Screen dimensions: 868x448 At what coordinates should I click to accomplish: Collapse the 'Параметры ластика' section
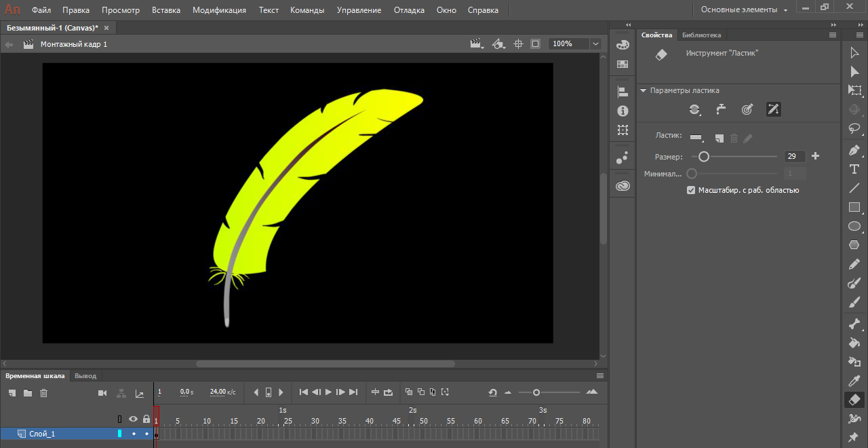click(643, 90)
